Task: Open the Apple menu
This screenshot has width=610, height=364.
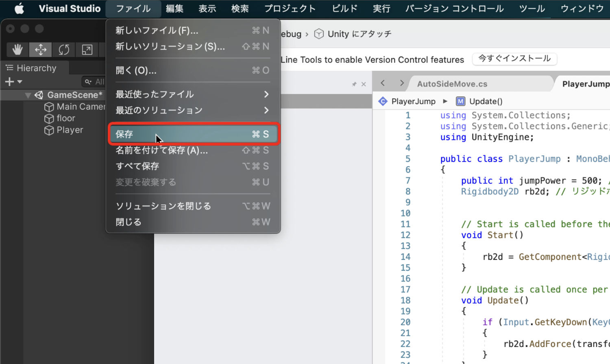Action: click(19, 9)
